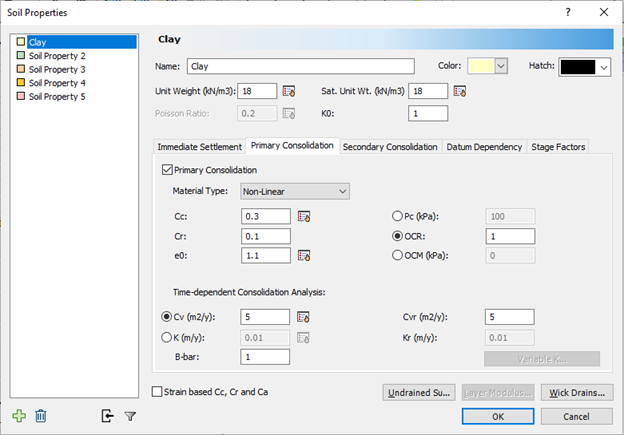This screenshot has width=624, height=435.
Task: Click the statistics icon beside Cv
Action: click(x=303, y=317)
